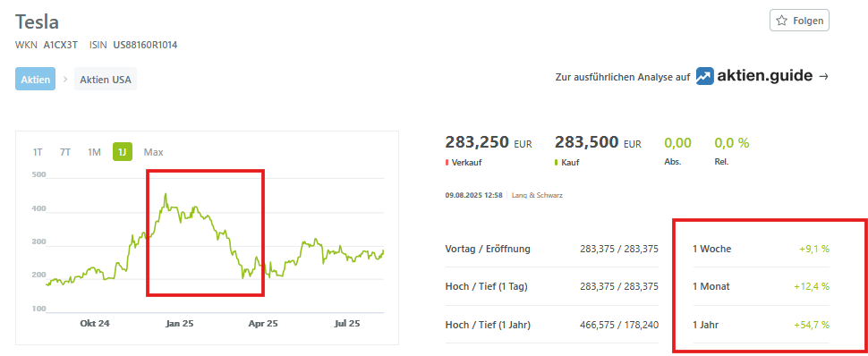Click the aktien.guide chart logo icon
This screenshot has height=356, width=868.
click(705, 76)
